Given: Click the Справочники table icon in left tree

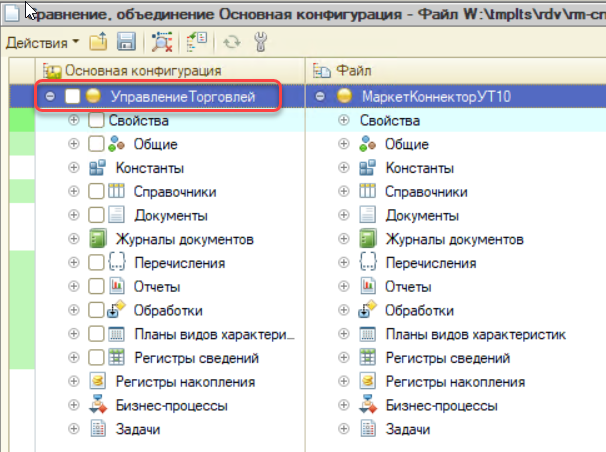Looking at the screenshot, I should (116, 191).
